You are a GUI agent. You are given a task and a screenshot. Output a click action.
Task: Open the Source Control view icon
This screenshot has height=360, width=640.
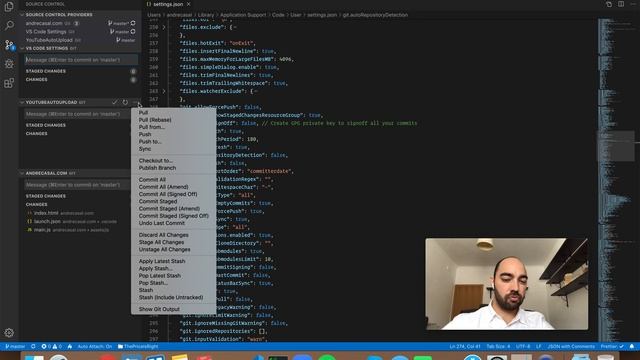tap(9, 44)
